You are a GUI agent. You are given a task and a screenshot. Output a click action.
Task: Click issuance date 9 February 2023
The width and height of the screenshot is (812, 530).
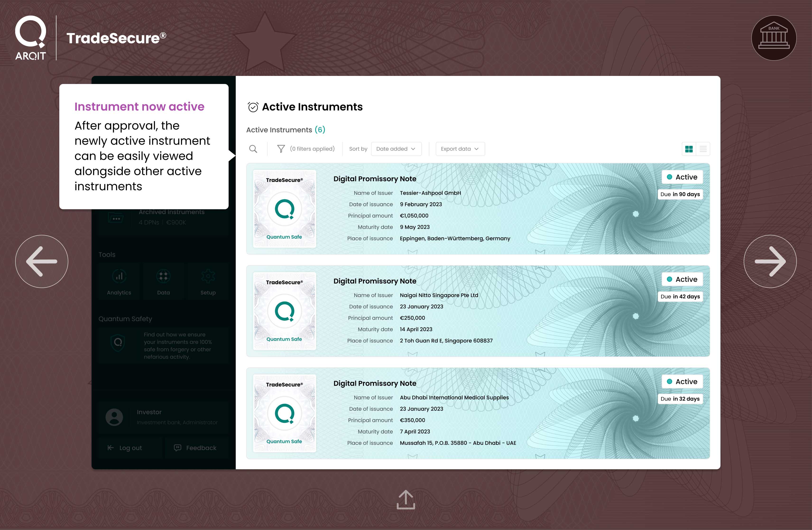click(421, 205)
